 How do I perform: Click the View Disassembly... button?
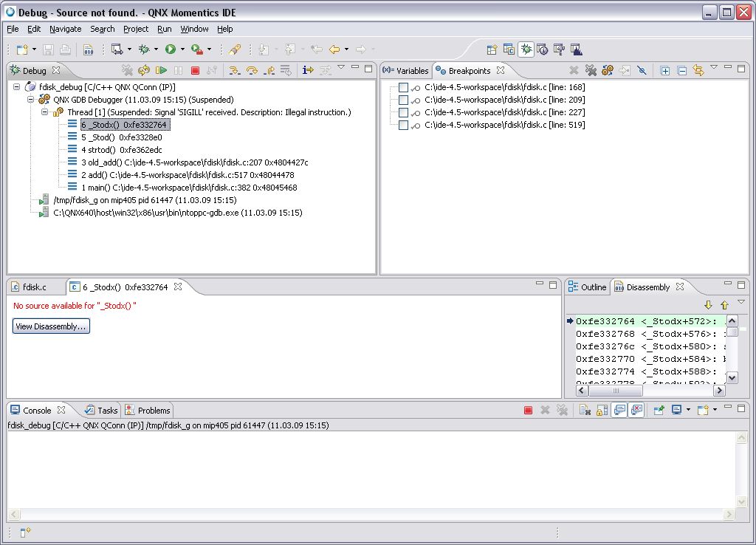click(51, 326)
